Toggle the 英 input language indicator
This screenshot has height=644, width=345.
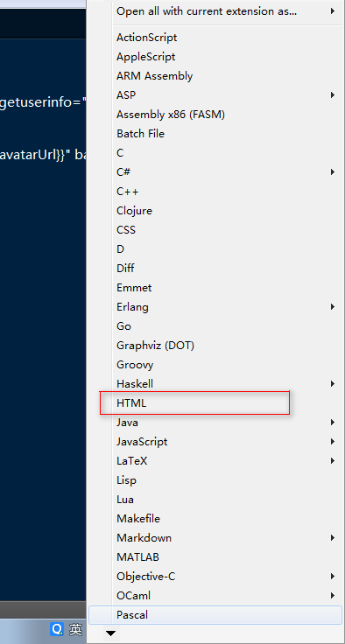click(75, 628)
